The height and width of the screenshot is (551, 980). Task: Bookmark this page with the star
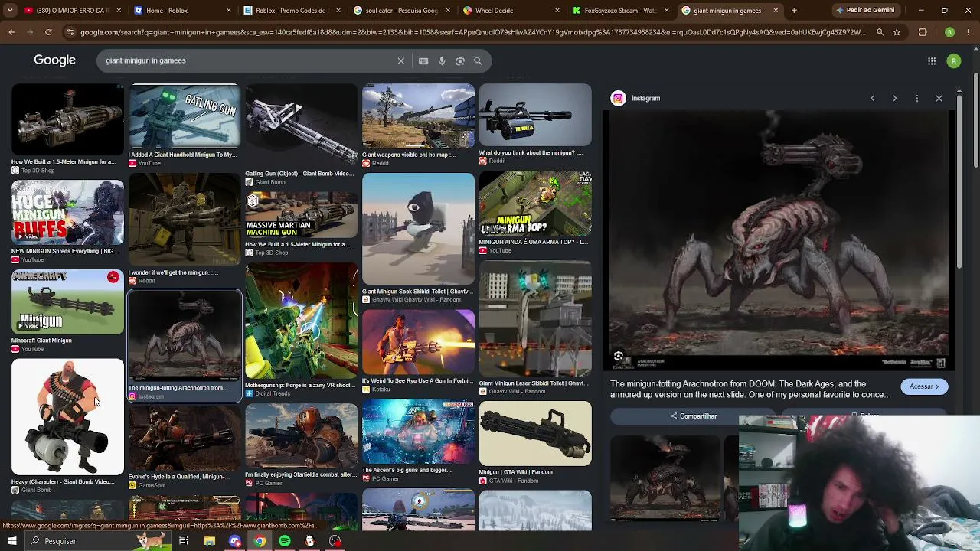[897, 32]
